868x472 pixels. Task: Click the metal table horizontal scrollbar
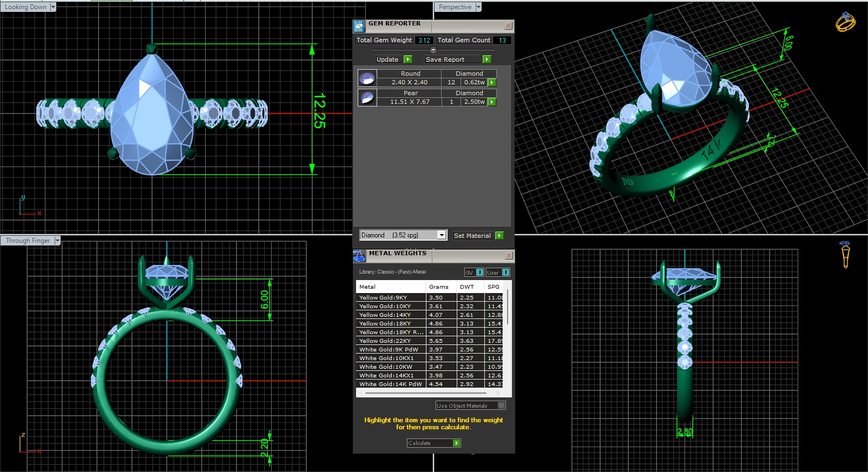[428, 394]
